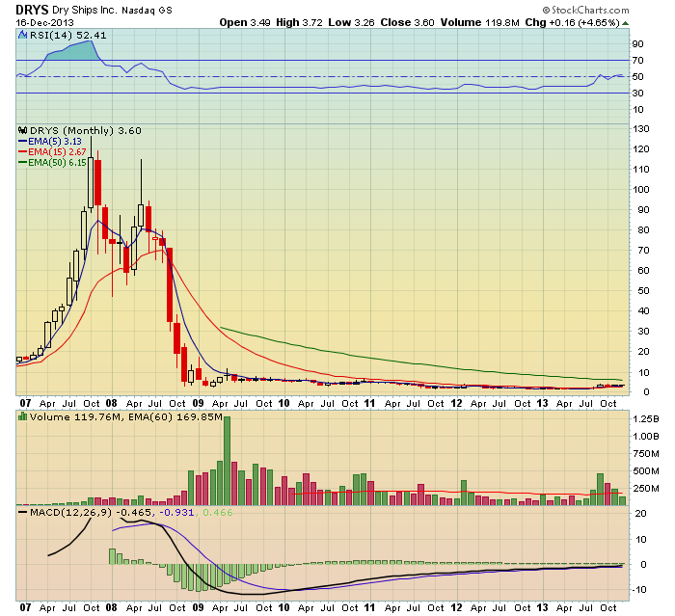Click the tallest green volume bar in 2009
Viewport: 675px width, 616px height.
coord(227,461)
